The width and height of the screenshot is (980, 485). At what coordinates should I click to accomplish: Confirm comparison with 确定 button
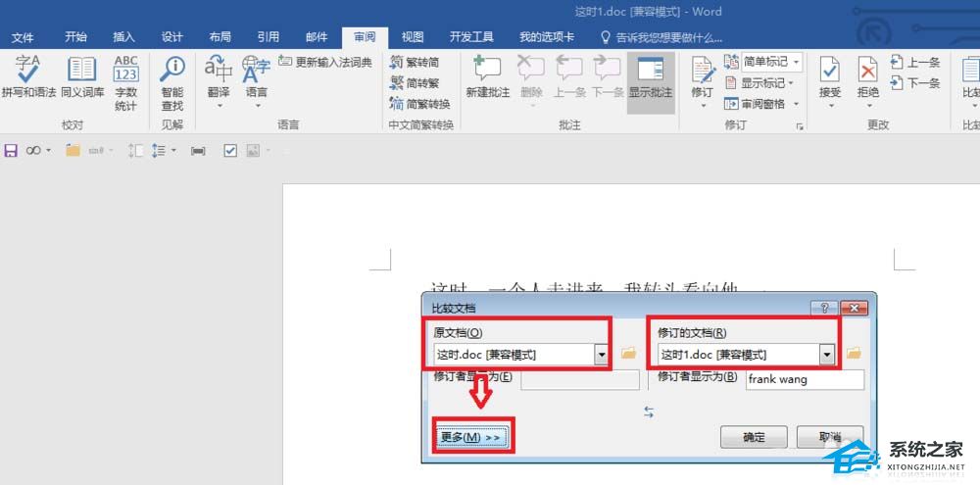click(x=754, y=438)
